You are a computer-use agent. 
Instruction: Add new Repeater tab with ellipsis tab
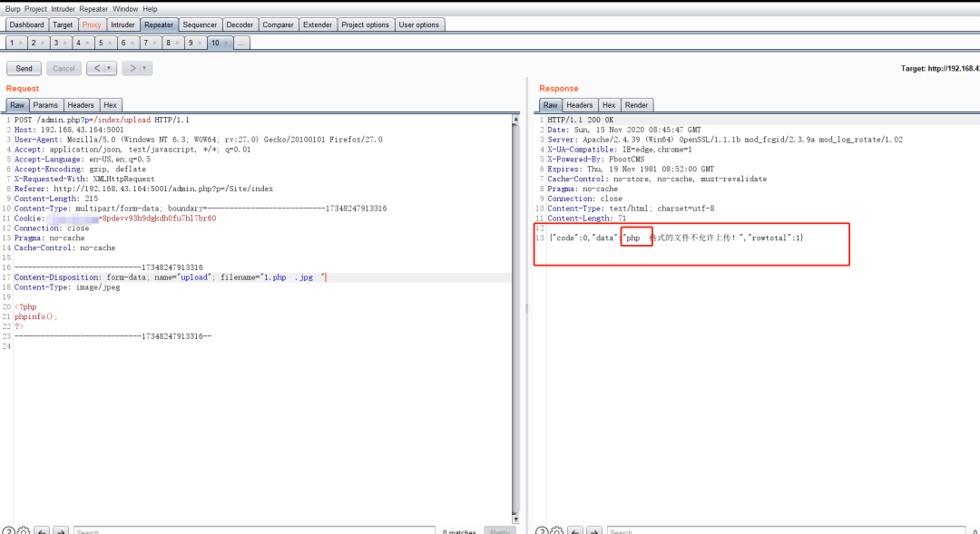(x=241, y=44)
